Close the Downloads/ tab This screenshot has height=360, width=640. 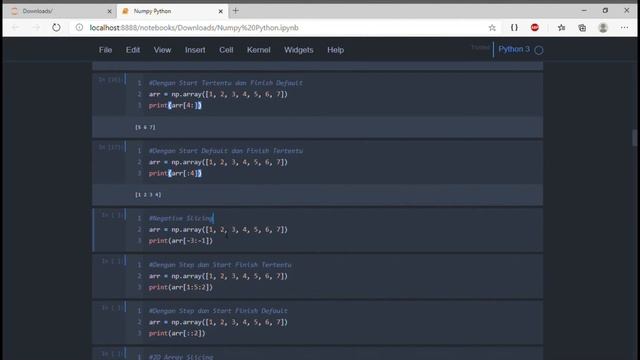point(109,11)
